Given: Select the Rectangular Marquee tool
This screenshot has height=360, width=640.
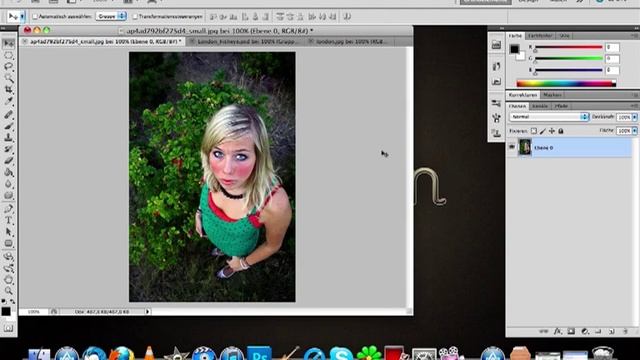Looking at the screenshot, I should point(9,55).
